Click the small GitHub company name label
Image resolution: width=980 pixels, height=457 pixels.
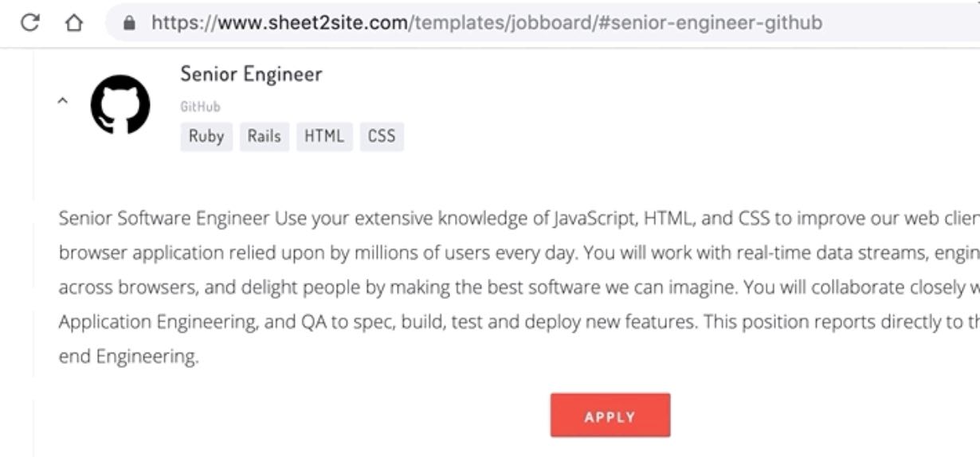click(200, 107)
